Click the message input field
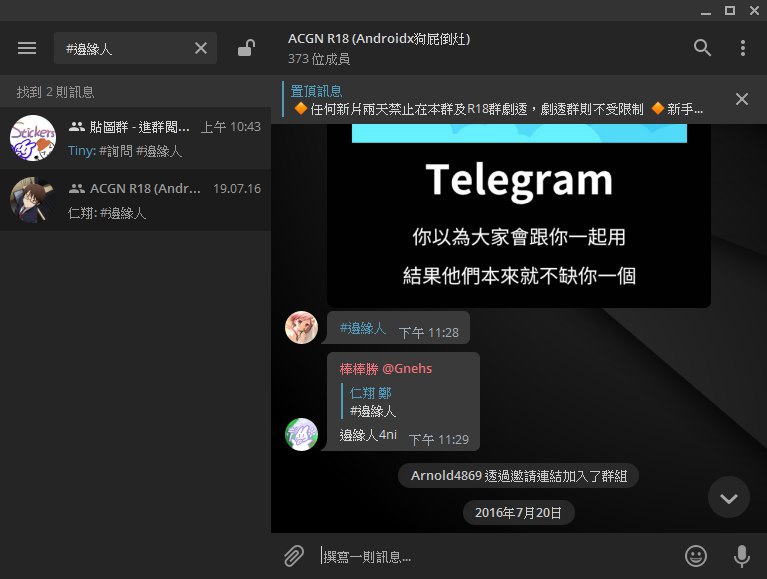Screen dimensions: 767x579 (495, 556)
